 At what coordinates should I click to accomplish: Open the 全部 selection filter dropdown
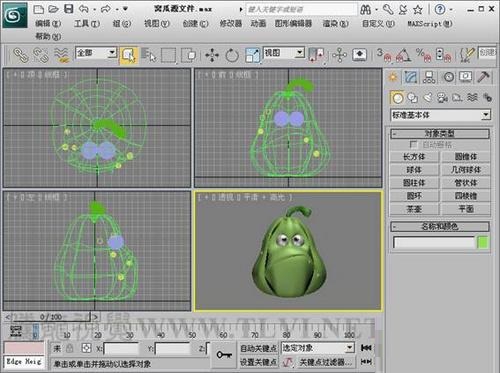[x=112, y=52]
